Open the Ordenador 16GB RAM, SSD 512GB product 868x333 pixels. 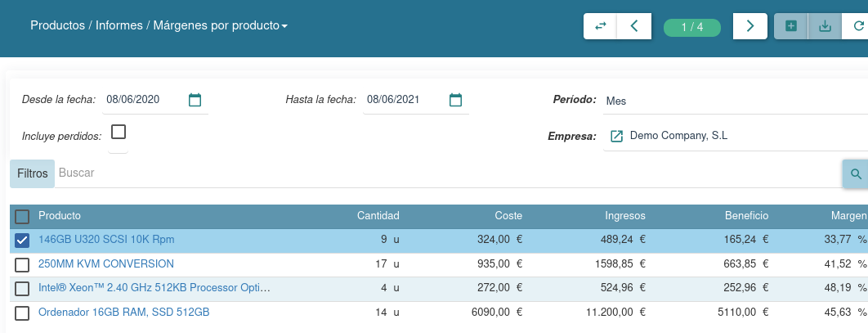coord(123,313)
